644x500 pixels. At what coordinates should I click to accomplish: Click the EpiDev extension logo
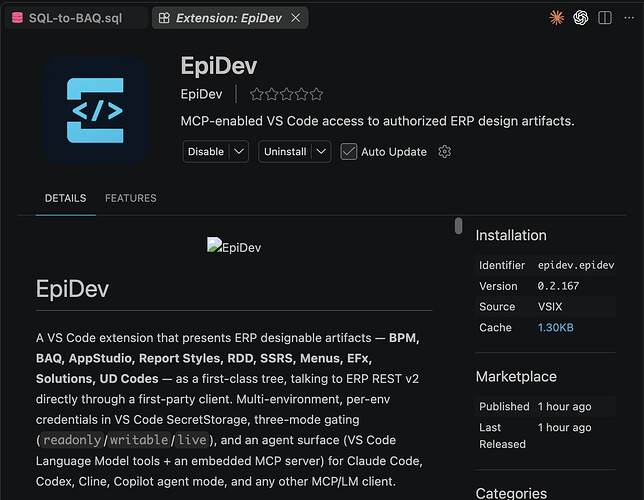pyautogui.click(x=95, y=111)
